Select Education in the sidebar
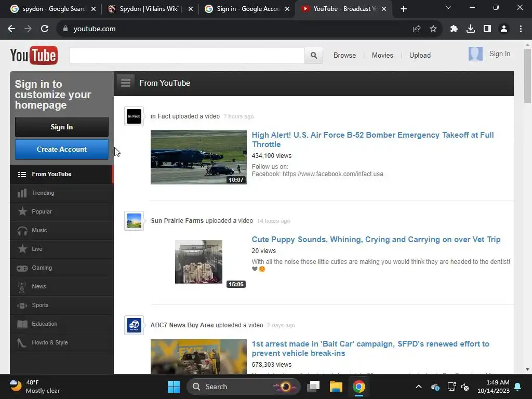Viewport: 532px width, 399px height. pyautogui.click(x=61, y=324)
